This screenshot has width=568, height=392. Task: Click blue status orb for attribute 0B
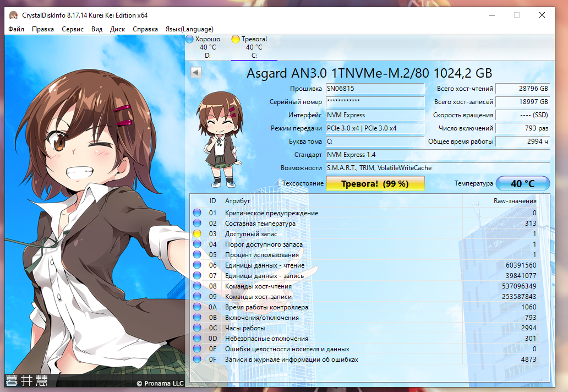tap(197, 317)
